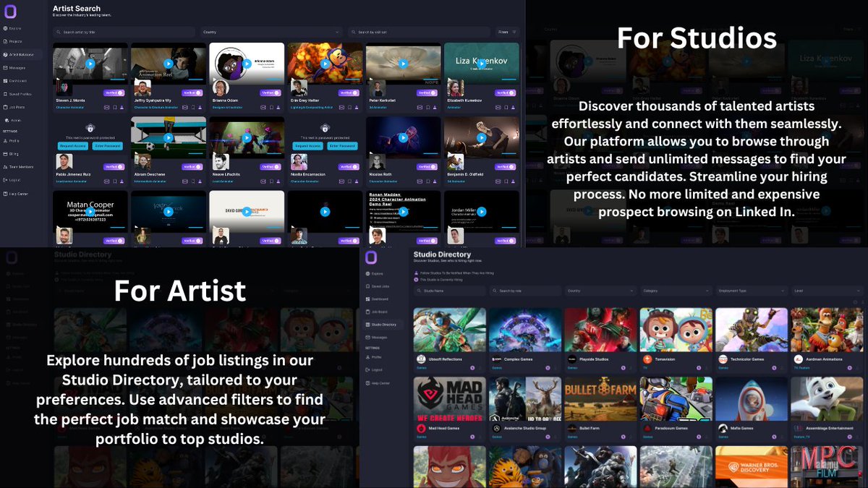Play Brianna Odom's reel video
The image size is (868, 488).
pos(247,64)
